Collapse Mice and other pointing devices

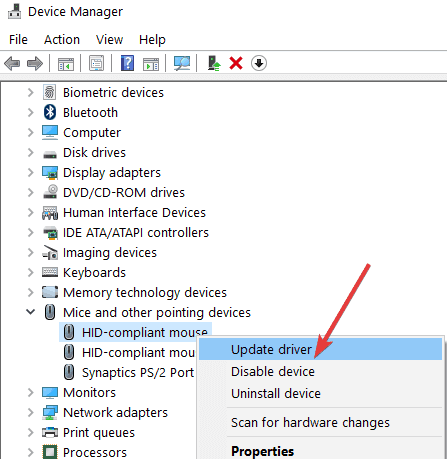tap(31, 312)
